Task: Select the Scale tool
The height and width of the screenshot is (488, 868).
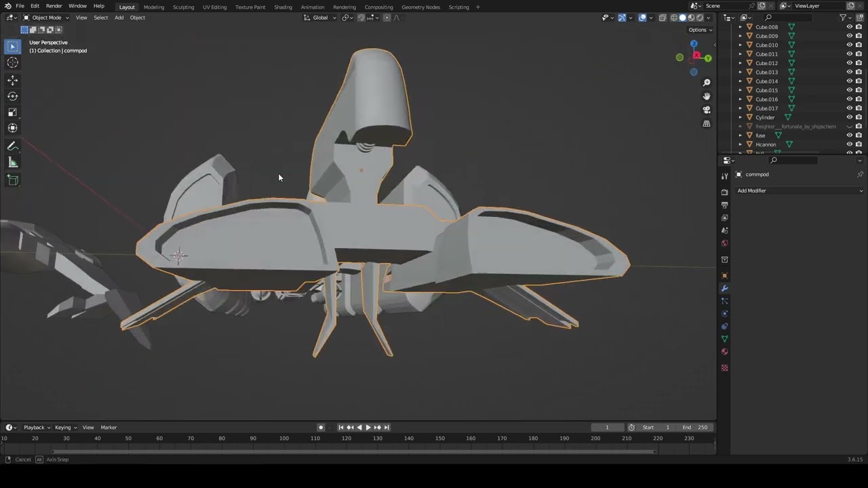Action: [12, 113]
